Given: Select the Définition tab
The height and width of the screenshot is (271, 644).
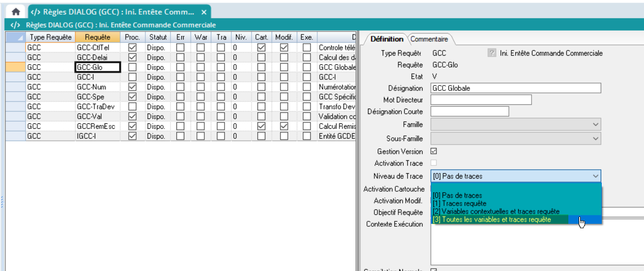Looking at the screenshot, I should point(387,39).
